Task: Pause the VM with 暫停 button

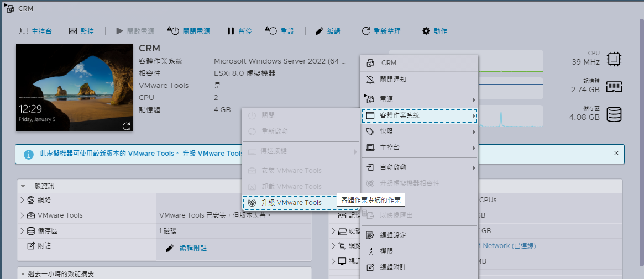Action: pyautogui.click(x=239, y=31)
